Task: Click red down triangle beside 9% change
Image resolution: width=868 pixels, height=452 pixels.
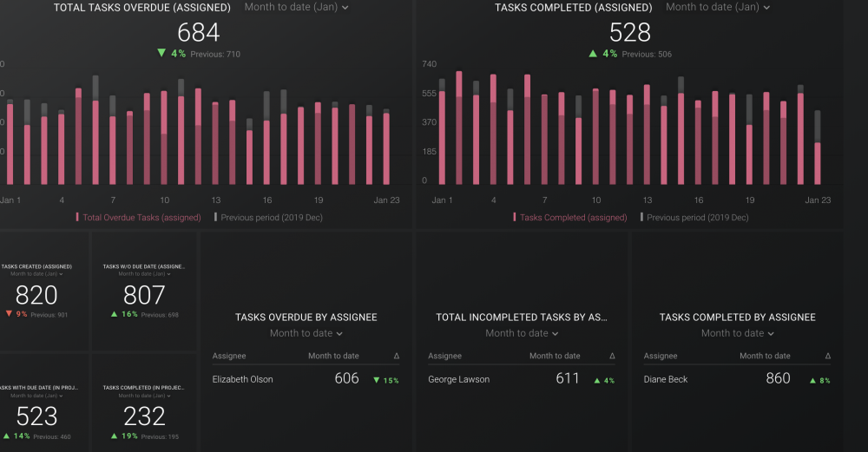Action: [9, 314]
